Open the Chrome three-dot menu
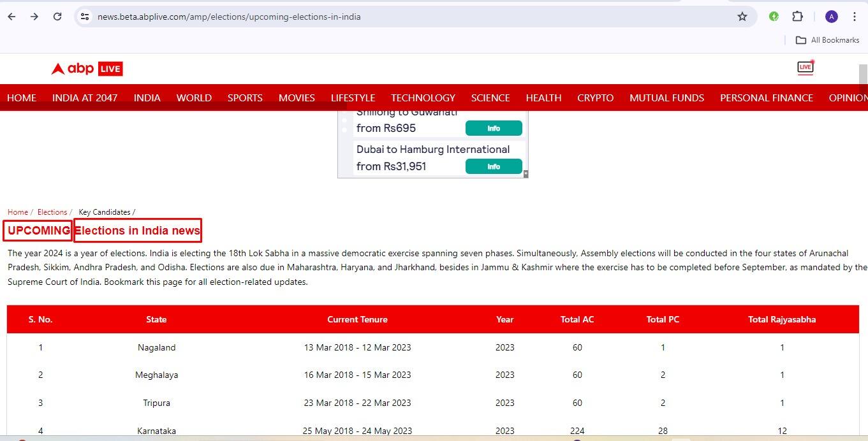868x441 pixels. point(855,17)
